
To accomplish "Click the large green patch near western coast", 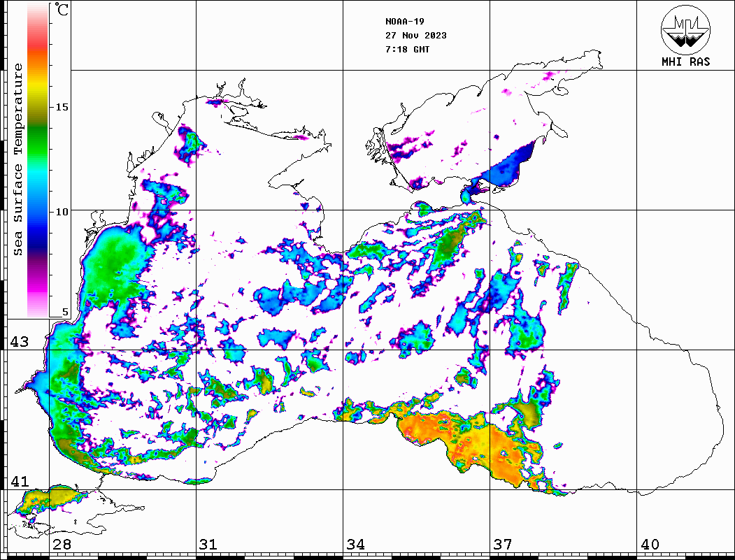I will click(x=115, y=265).
